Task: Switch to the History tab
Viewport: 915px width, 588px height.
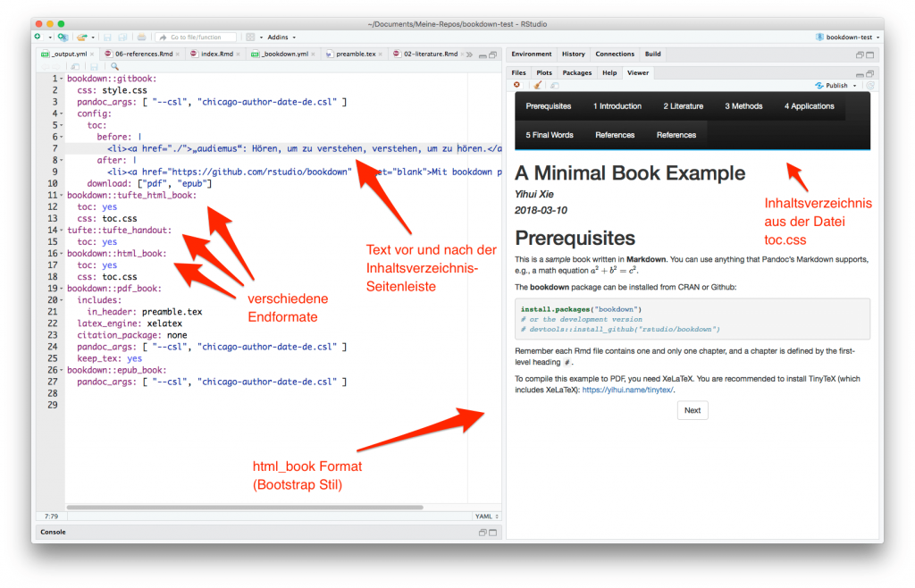Action: coord(573,55)
